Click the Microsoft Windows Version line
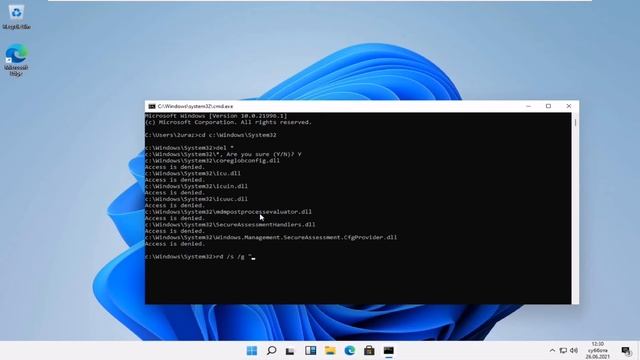Viewport: 640px width, 360px height. pyautogui.click(x=216, y=116)
